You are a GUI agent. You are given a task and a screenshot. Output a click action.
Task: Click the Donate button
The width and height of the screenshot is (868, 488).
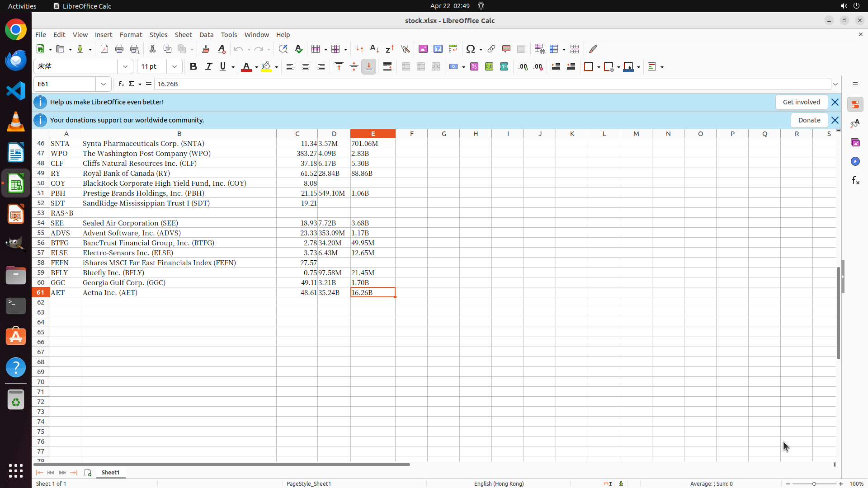tap(809, 120)
